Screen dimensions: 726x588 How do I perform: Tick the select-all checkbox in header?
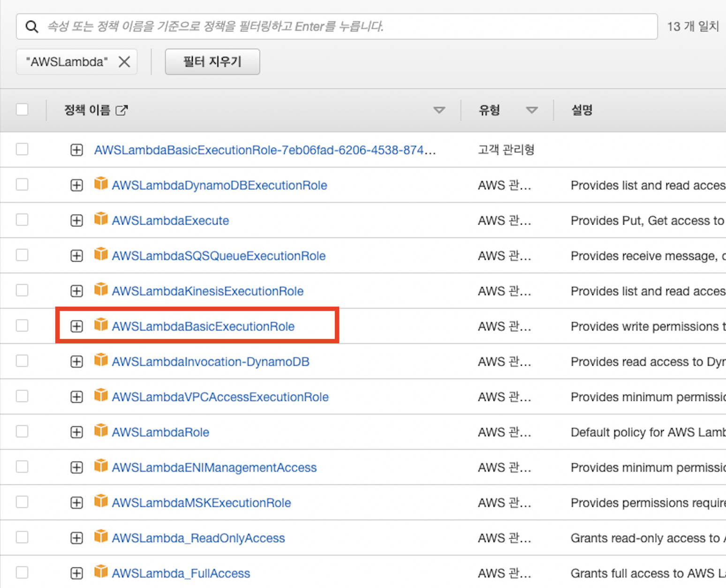pyautogui.click(x=22, y=110)
